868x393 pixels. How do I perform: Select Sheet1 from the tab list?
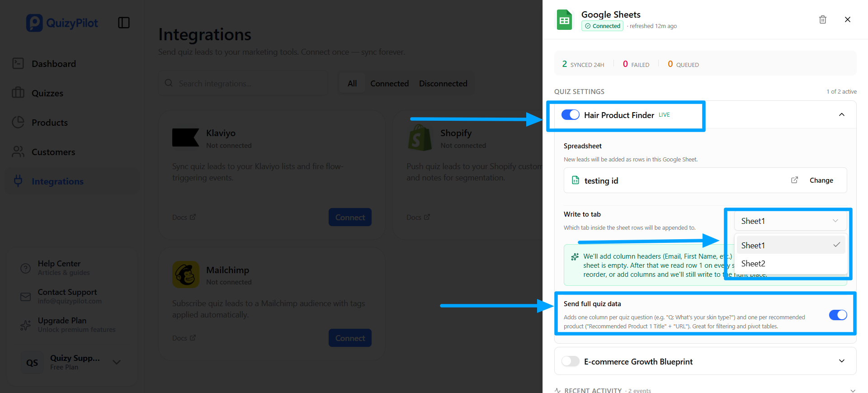pyautogui.click(x=790, y=245)
